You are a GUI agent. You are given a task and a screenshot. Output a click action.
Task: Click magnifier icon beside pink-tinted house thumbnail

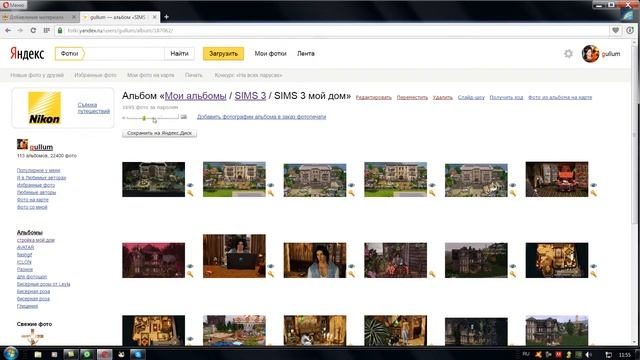190,274
